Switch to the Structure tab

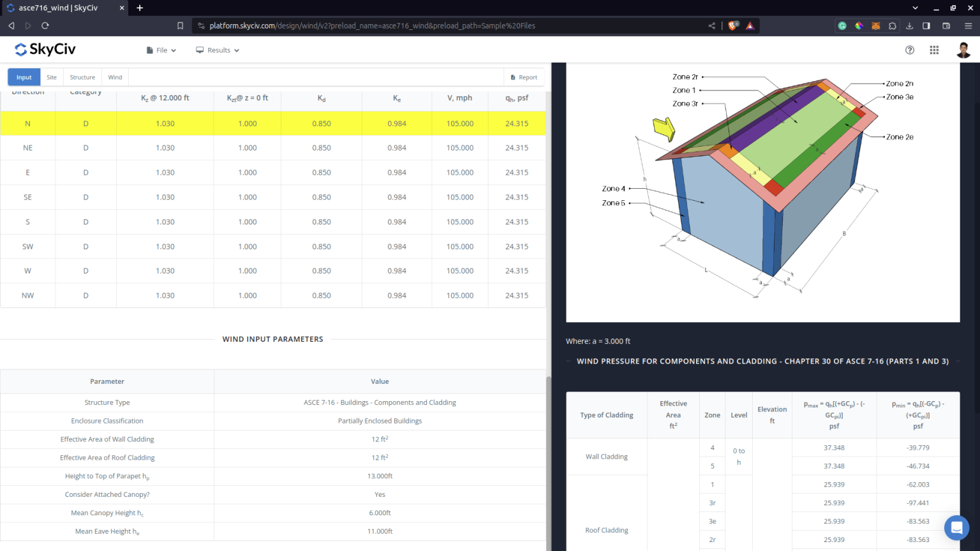tap(82, 77)
